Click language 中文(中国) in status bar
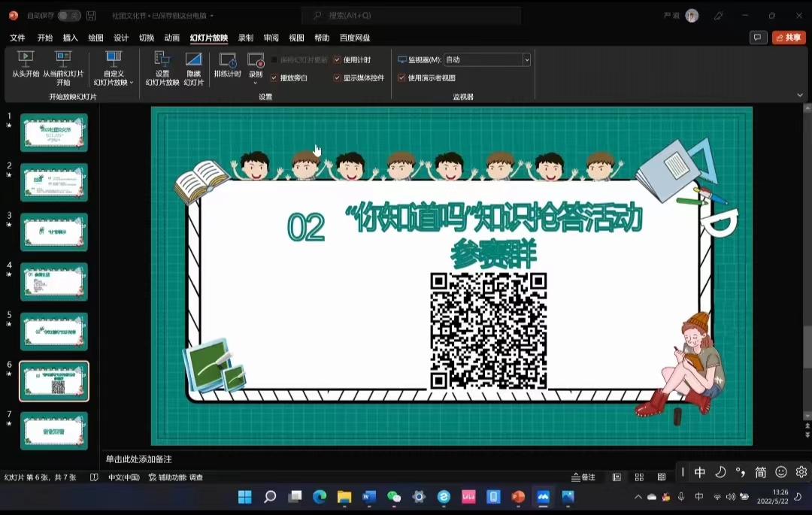 coord(124,477)
